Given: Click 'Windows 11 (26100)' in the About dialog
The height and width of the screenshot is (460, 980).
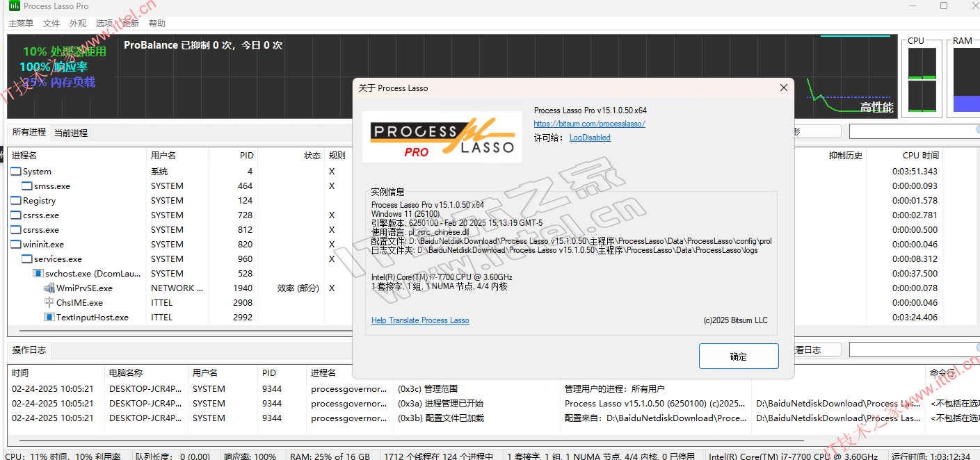Looking at the screenshot, I should pos(405,214).
